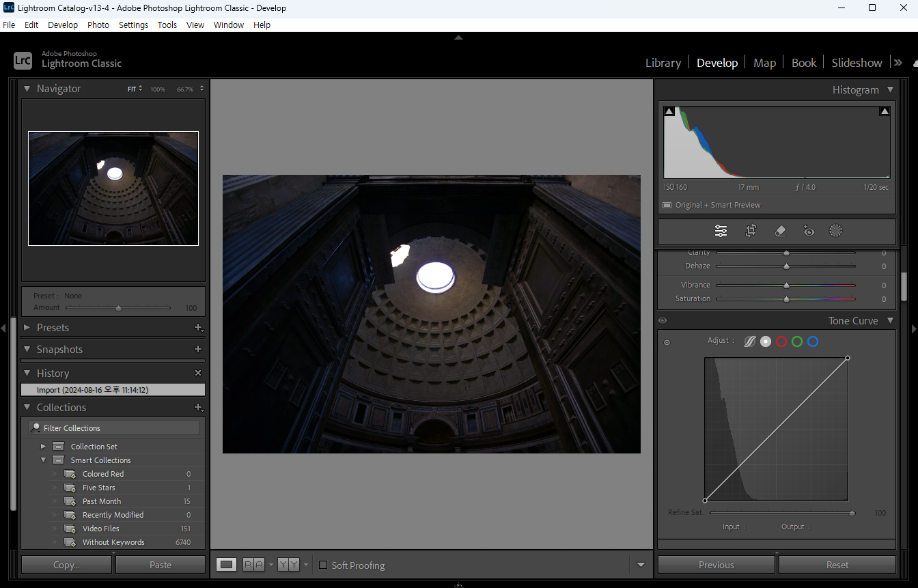
Task: Select the Healing eraser tool
Action: point(781,231)
